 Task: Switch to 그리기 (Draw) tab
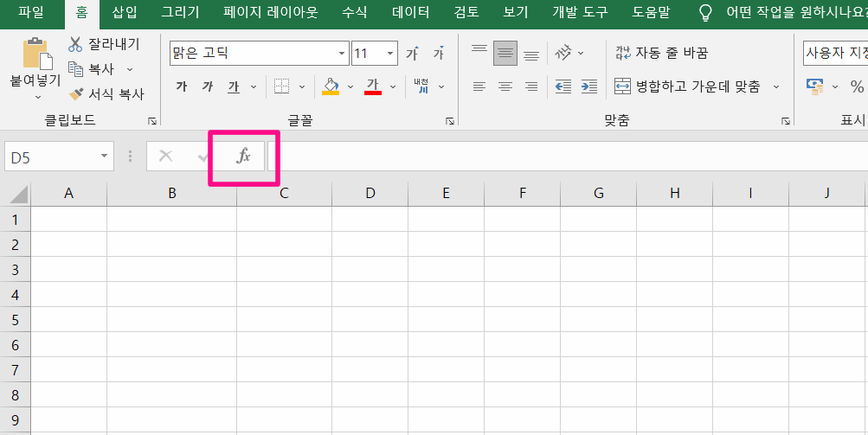click(x=181, y=13)
